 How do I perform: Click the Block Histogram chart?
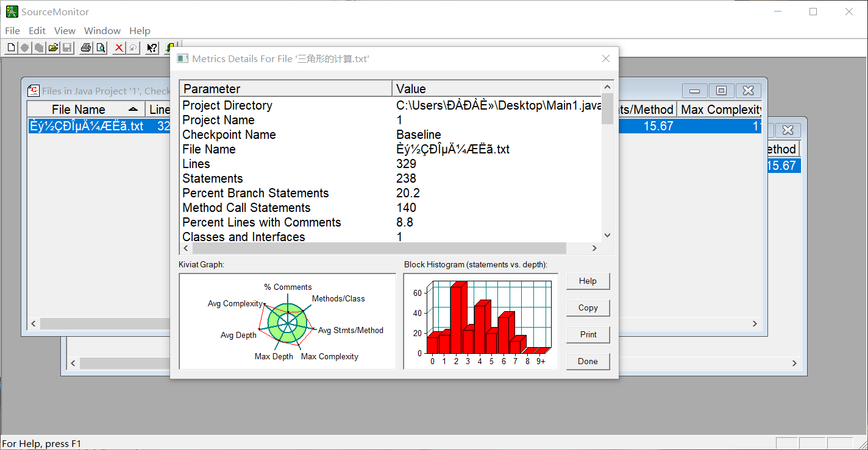pyautogui.click(x=480, y=321)
